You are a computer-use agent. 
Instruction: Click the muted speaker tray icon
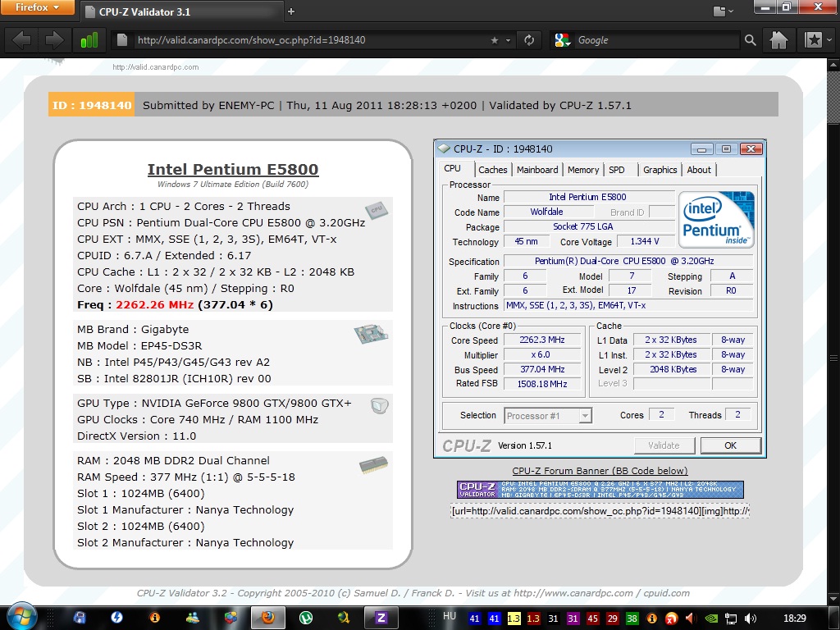coord(691,619)
